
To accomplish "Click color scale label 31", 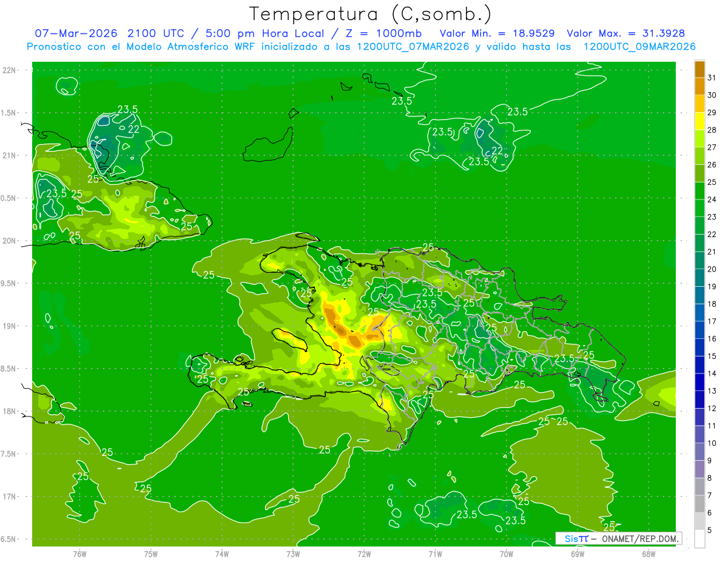I will [712, 78].
